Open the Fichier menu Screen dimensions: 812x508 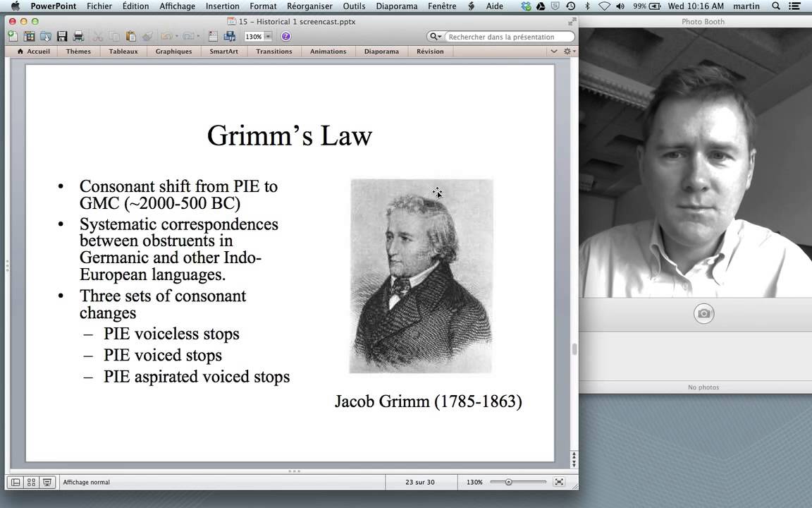coord(99,6)
